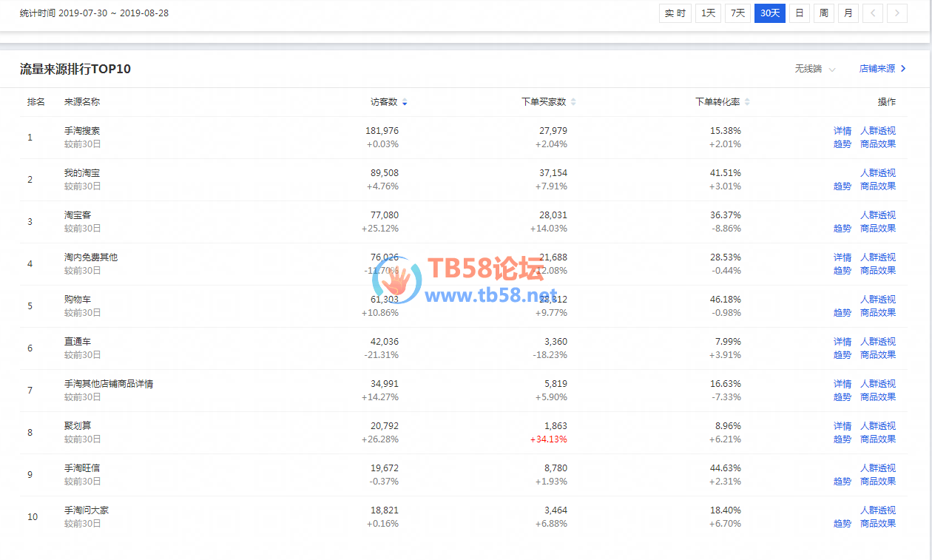This screenshot has width=932, height=560.
Task: Open 人群透视 for 手淘问大家
Action: pos(878,510)
